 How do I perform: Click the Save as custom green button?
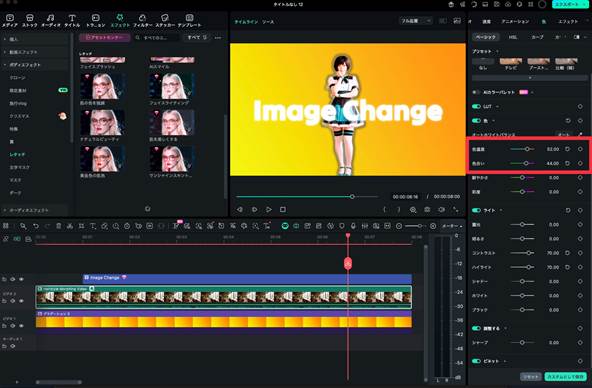coord(565,377)
